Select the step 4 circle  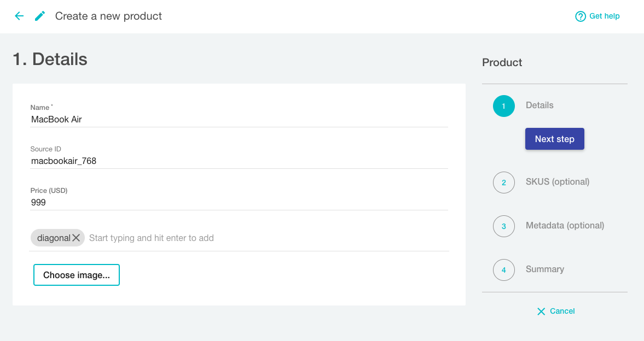(x=503, y=270)
